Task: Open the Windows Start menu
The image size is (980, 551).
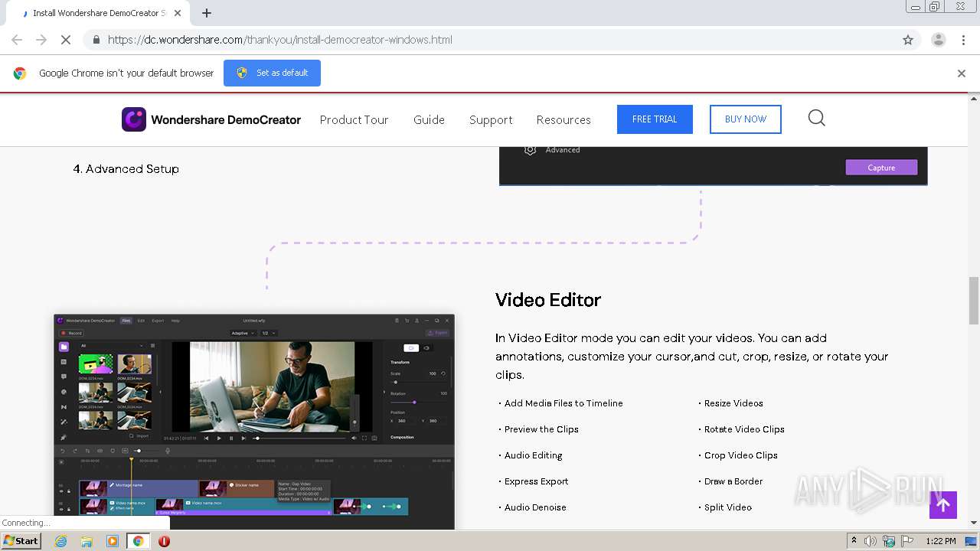Action: 21,541
